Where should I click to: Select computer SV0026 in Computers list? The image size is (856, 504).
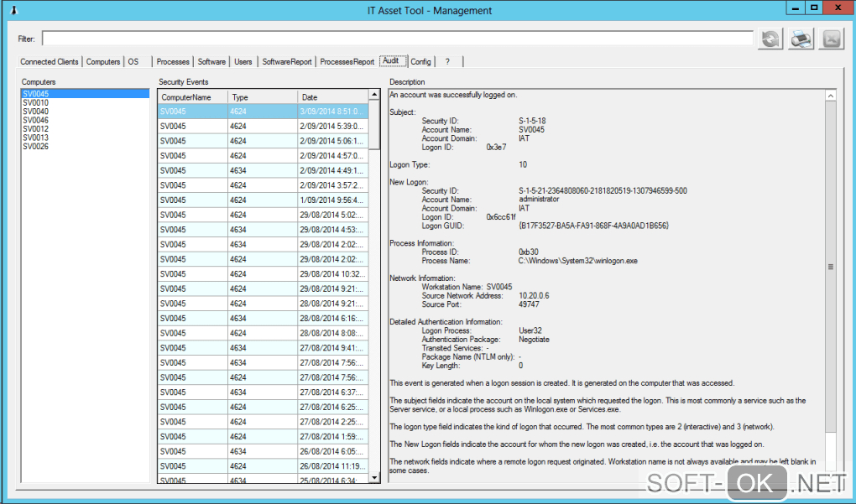coord(36,147)
